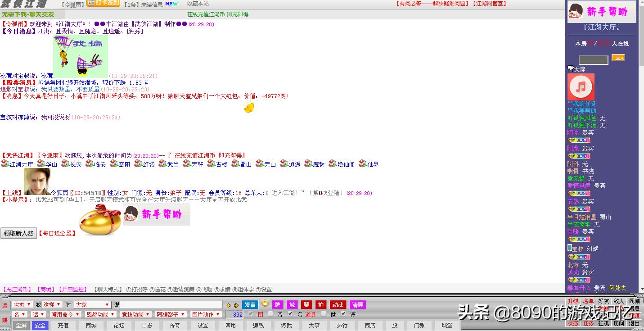Expand the 大家 recipient dropdown
This screenshot has height=331, width=644.
[92, 305]
